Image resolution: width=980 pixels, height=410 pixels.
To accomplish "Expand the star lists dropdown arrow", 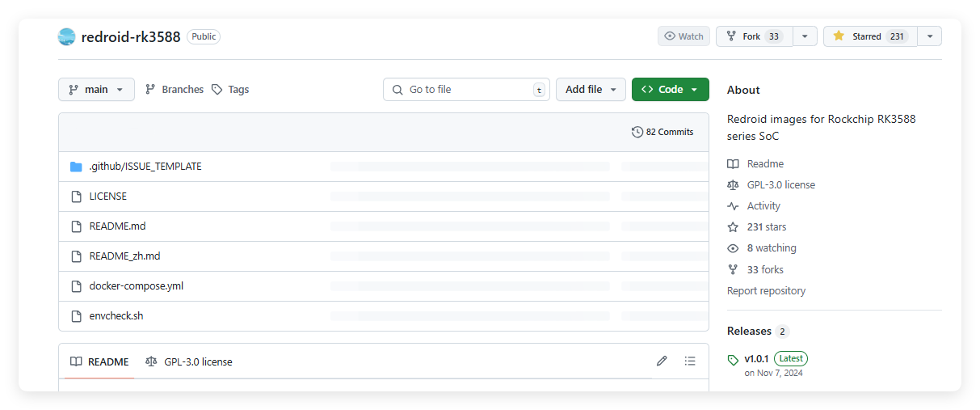I will tap(929, 36).
